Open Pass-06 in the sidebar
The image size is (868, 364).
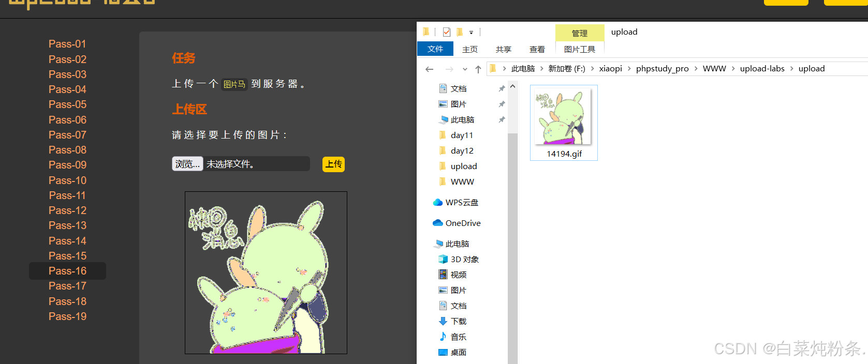[x=67, y=120]
